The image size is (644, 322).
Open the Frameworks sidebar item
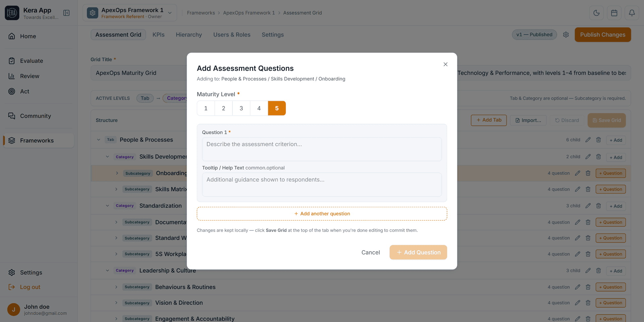[x=39, y=141]
